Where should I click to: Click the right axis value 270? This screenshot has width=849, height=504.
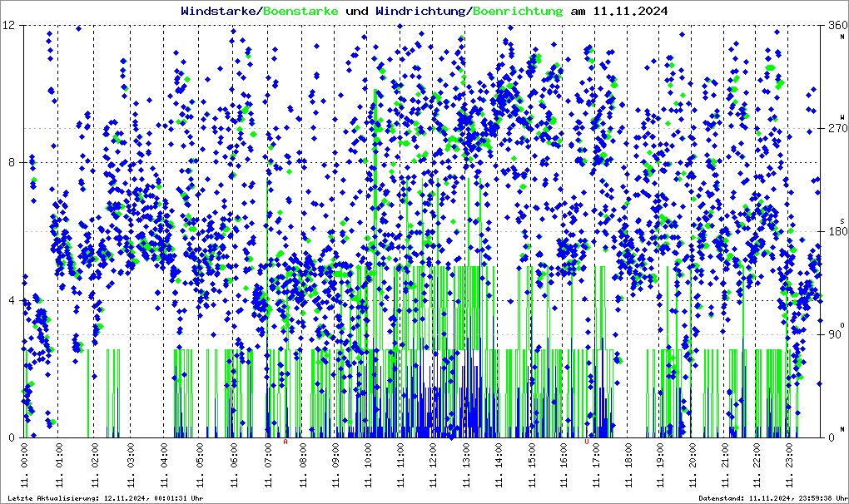tap(837, 129)
